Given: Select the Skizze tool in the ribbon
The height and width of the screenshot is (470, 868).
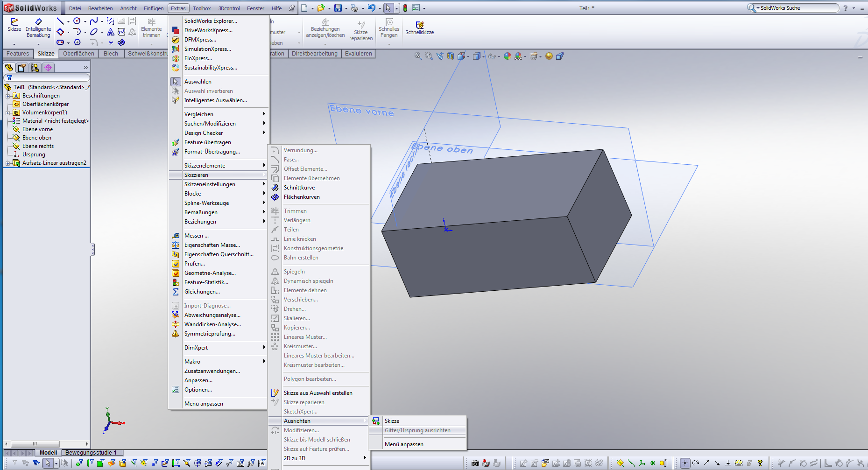Looking at the screenshot, I should [x=14, y=25].
